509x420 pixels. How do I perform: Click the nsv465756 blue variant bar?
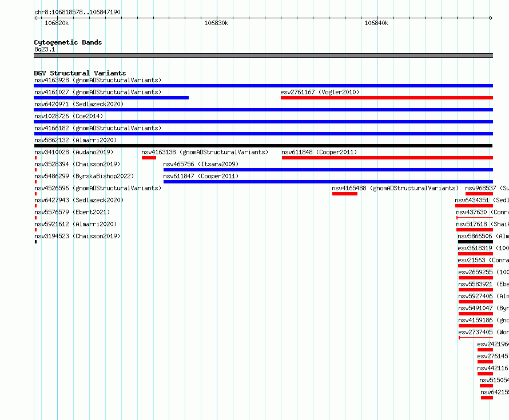point(328,170)
